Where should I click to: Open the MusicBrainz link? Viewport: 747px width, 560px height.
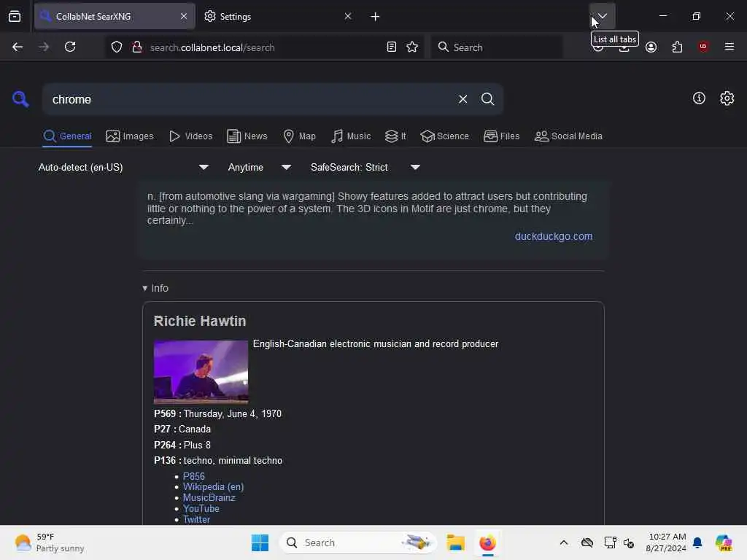click(209, 497)
